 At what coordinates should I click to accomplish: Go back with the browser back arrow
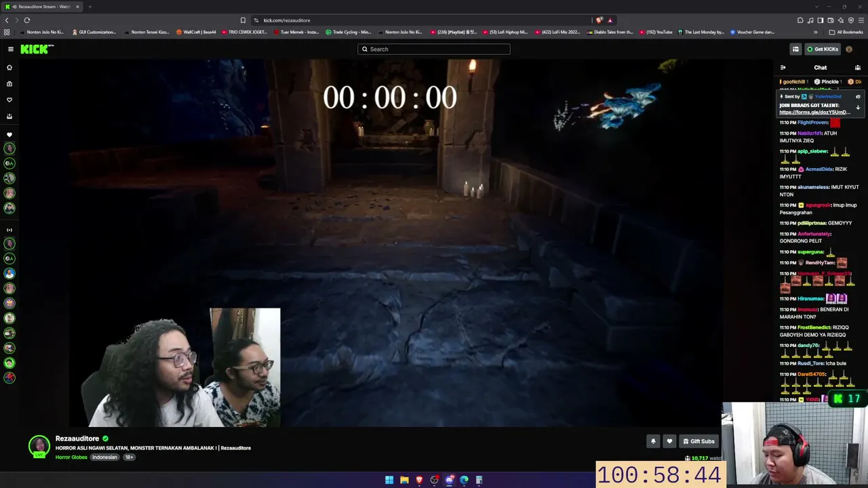[7, 20]
